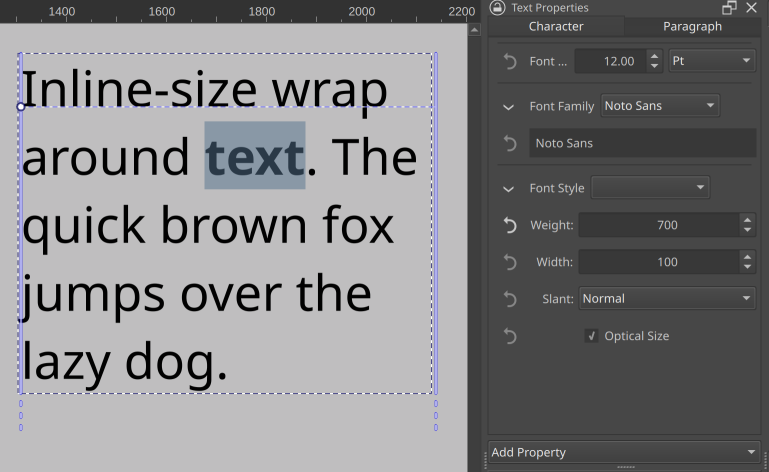Reset the Slant property
Viewport: 769px width, 472px height.
510,299
